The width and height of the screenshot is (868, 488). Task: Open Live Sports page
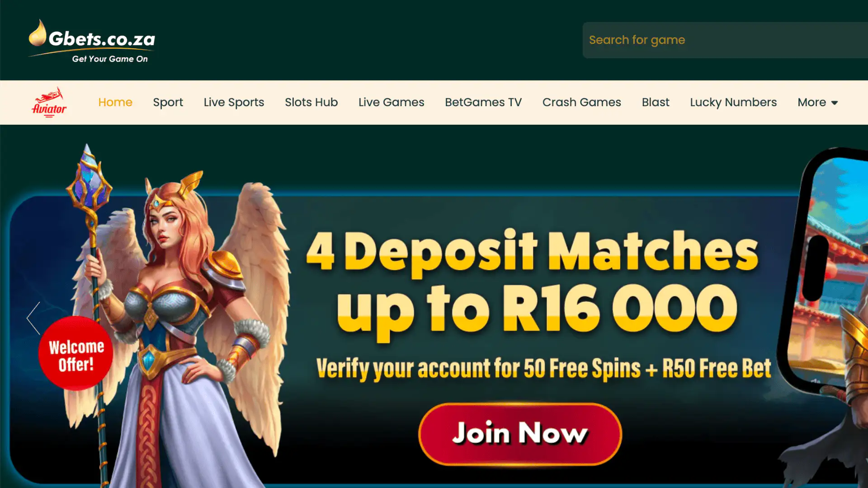click(234, 103)
